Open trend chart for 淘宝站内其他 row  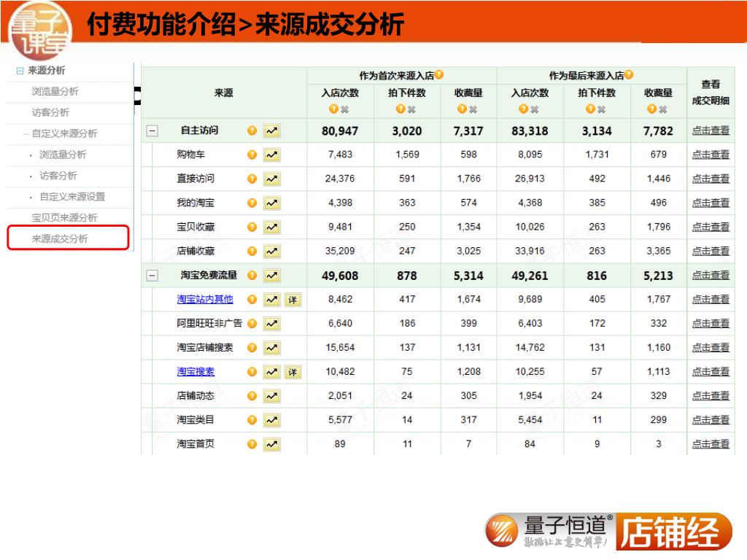(271, 300)
